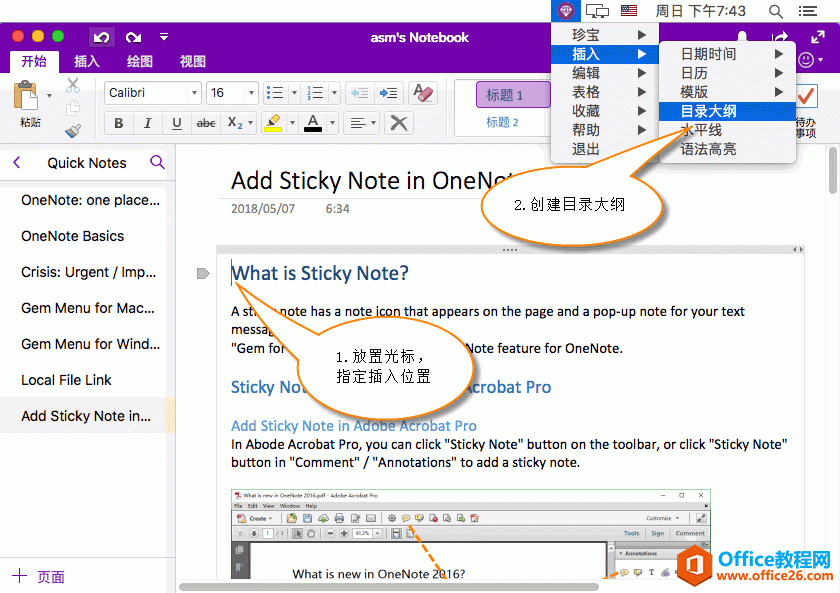The height and width of the screenshot is (593, 840).
Task: Expand numbered list style dropdown arrow
Action: (x=334, y=93)
